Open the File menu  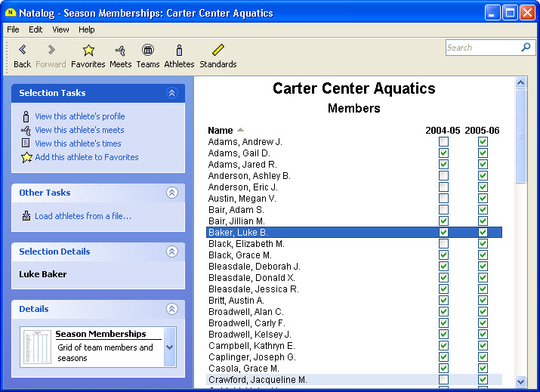13,29
